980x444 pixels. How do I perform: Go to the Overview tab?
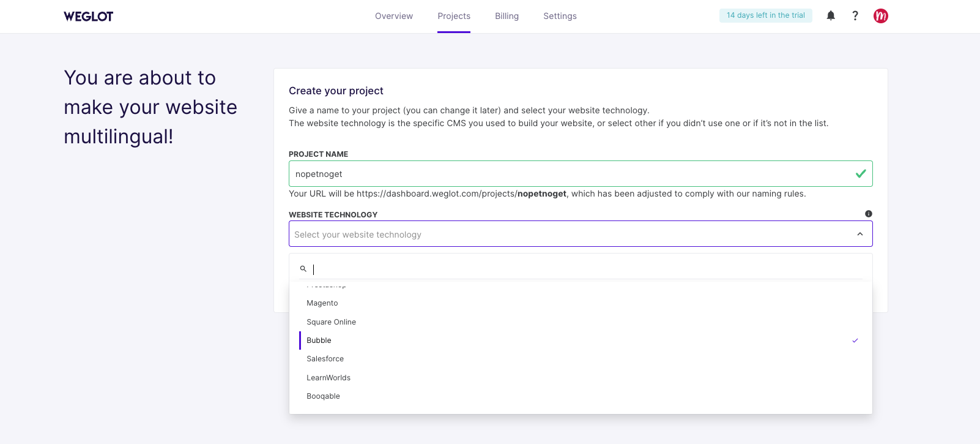[x=394, y=16]
